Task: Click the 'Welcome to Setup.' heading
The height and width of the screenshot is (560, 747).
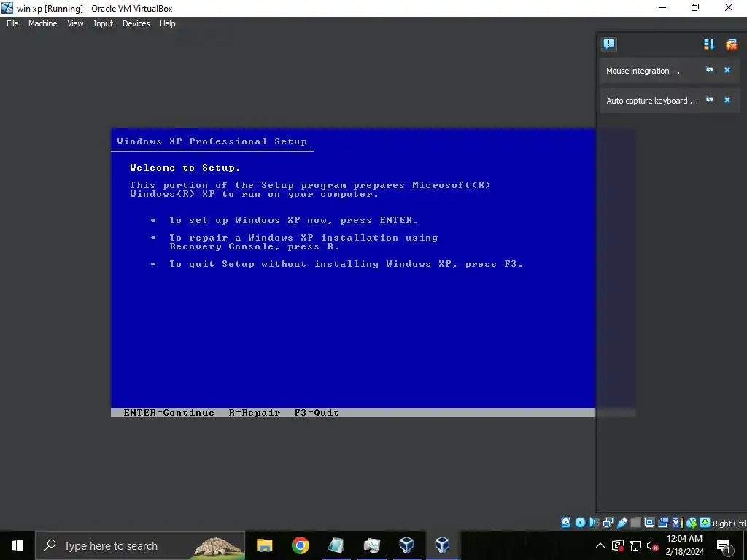Action: [x=185, y=168]
